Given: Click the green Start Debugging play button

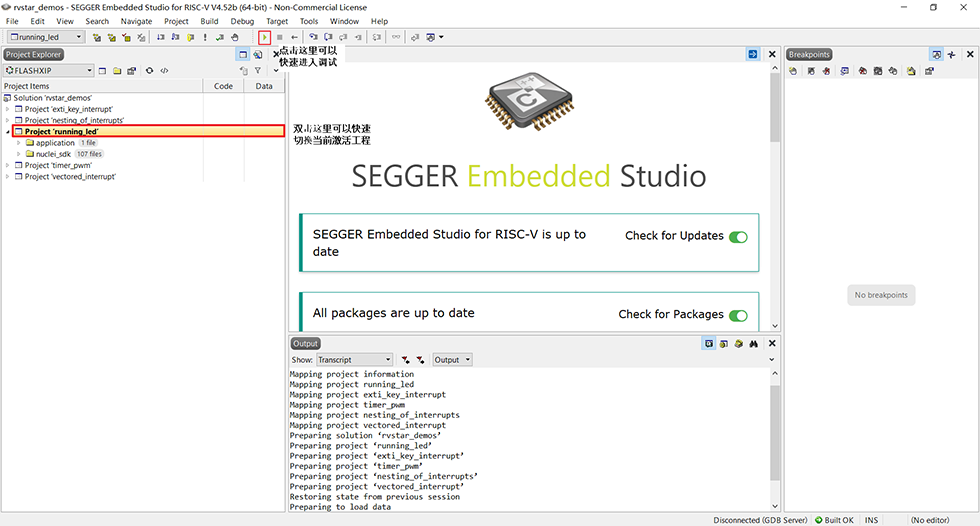Looking at the screenshot, I should coord(264,37).
